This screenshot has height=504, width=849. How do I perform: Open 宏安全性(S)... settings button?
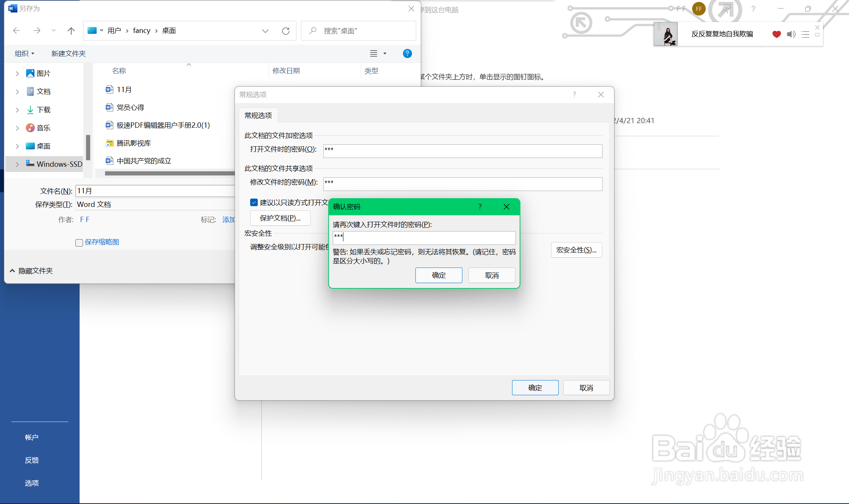576,250
